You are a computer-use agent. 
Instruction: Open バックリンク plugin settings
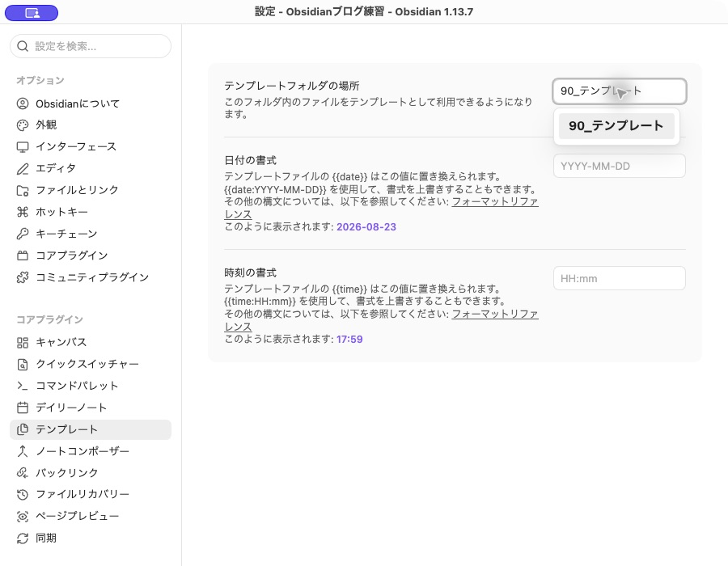(91, 473)
